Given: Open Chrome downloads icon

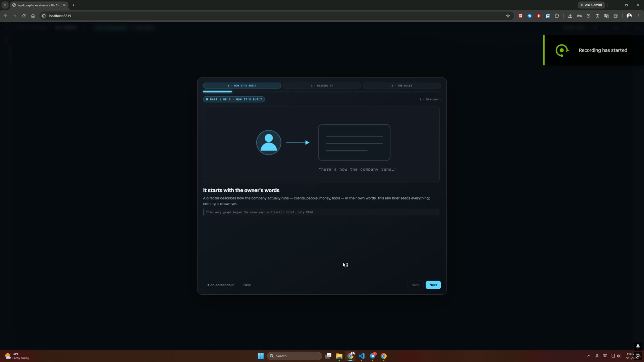Looking at the screenshot, I should pos(570,16).
